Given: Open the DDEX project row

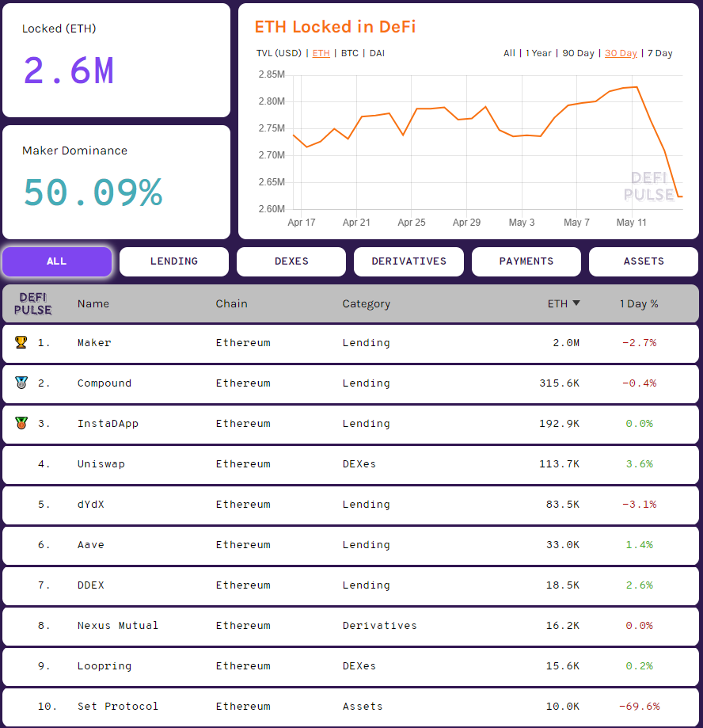Looking at the screenshot, I should pos(351,586).
